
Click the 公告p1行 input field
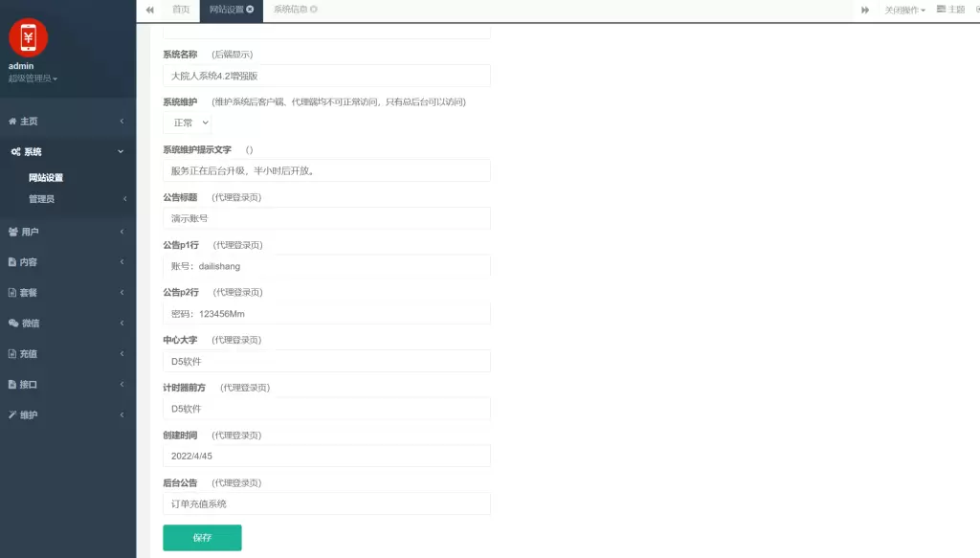point(326,265)
